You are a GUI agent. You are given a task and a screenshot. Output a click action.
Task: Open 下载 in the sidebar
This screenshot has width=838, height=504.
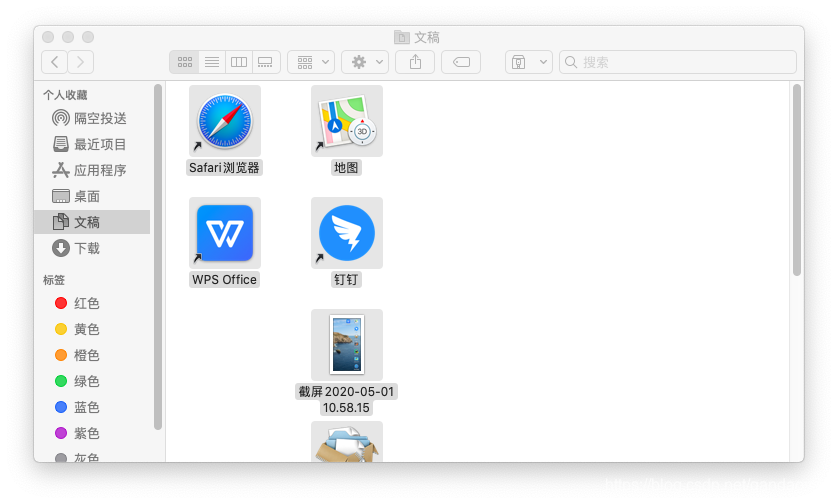pos(92,248)
